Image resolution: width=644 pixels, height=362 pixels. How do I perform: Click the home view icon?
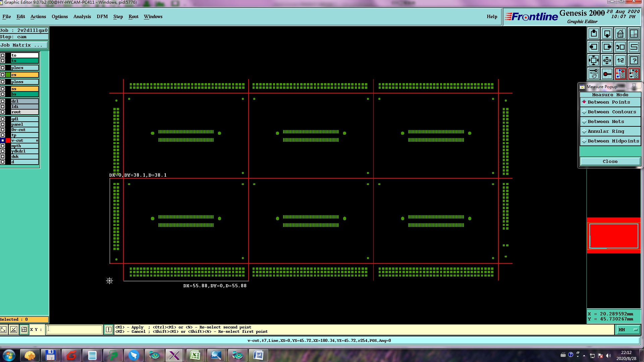pyautogui.click(x=621, y=34)
